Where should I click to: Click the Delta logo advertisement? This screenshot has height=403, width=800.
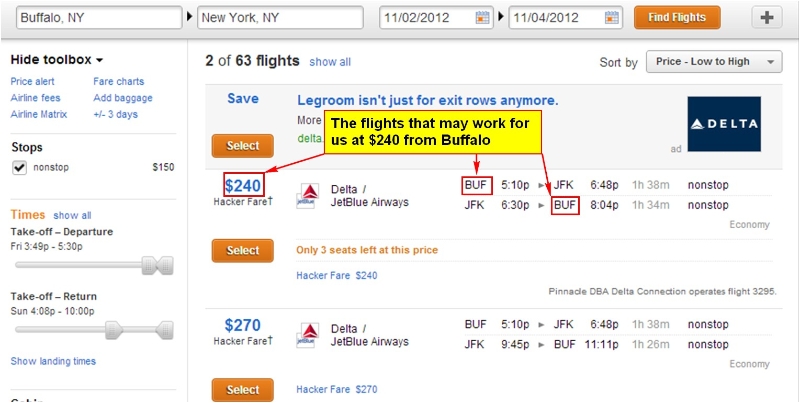pos(724,124)
